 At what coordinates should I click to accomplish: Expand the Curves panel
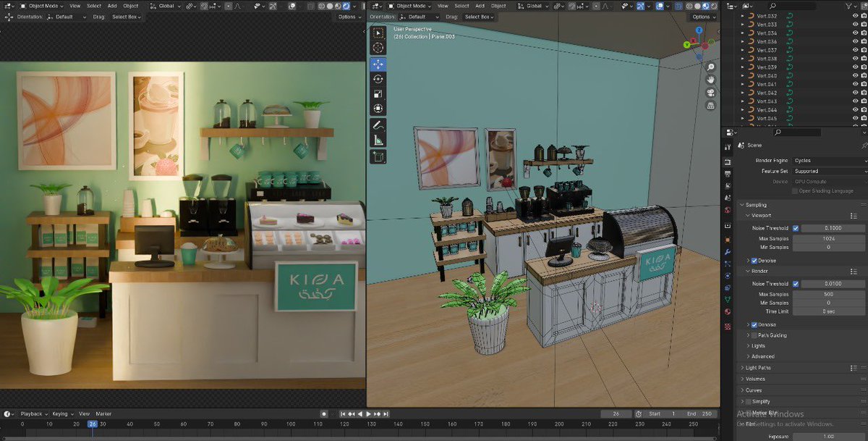tap(754, 390)
